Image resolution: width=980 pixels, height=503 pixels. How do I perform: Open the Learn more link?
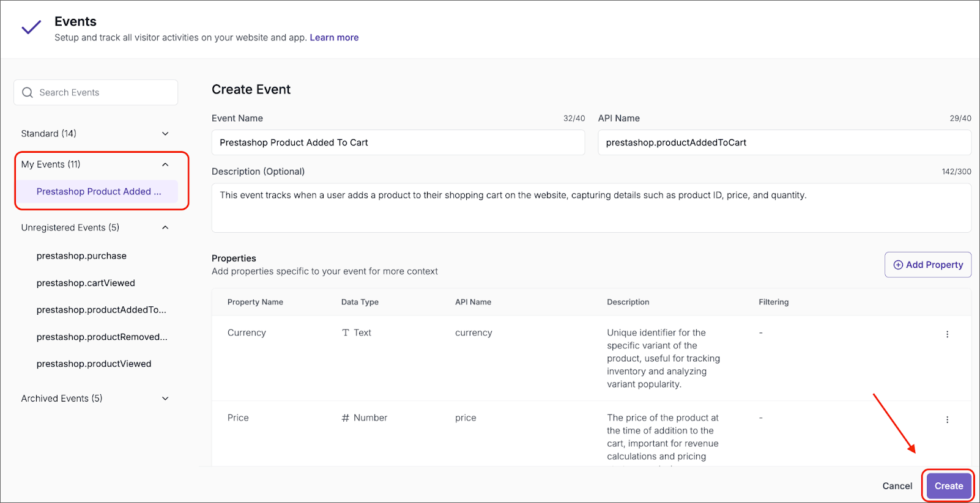click(x=334, y=37)
